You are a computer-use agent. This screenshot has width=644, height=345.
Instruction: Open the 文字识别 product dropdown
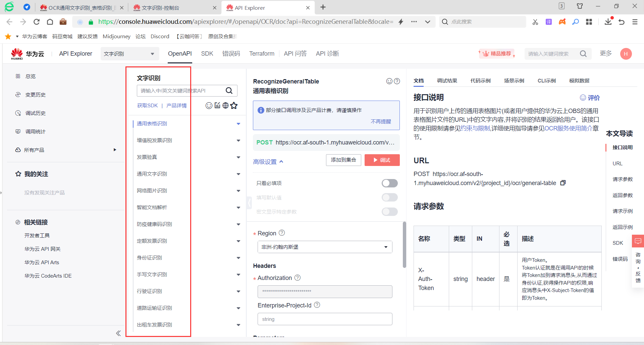coord(130,54)
